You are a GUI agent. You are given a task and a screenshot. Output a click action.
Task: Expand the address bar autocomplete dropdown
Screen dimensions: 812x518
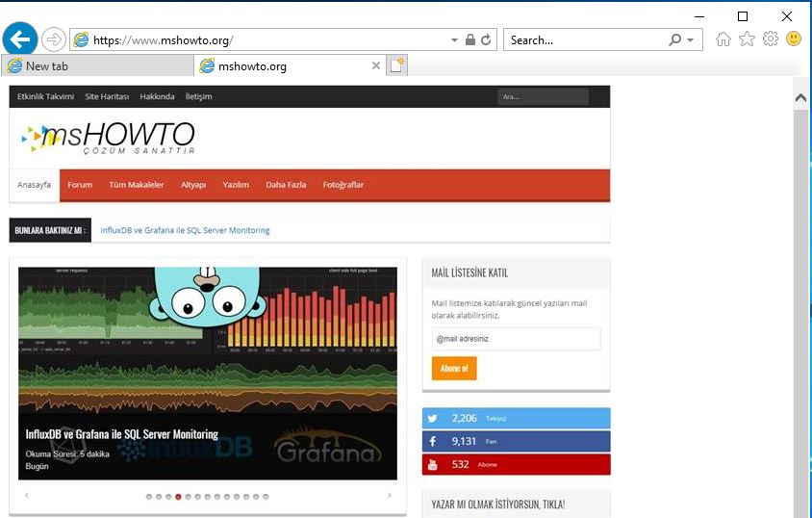[454, 39]
